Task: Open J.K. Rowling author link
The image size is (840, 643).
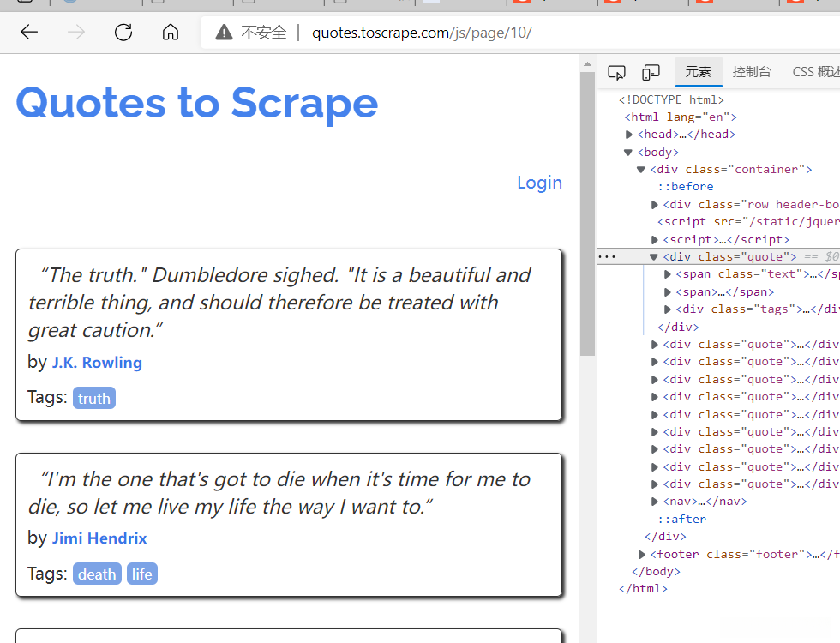Action: pos(97,363)
